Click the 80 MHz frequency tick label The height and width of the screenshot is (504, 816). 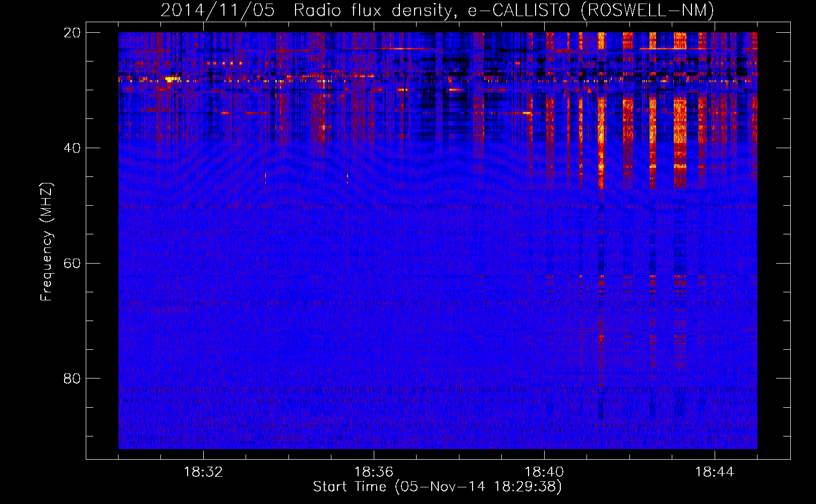[x=73, y=379]
